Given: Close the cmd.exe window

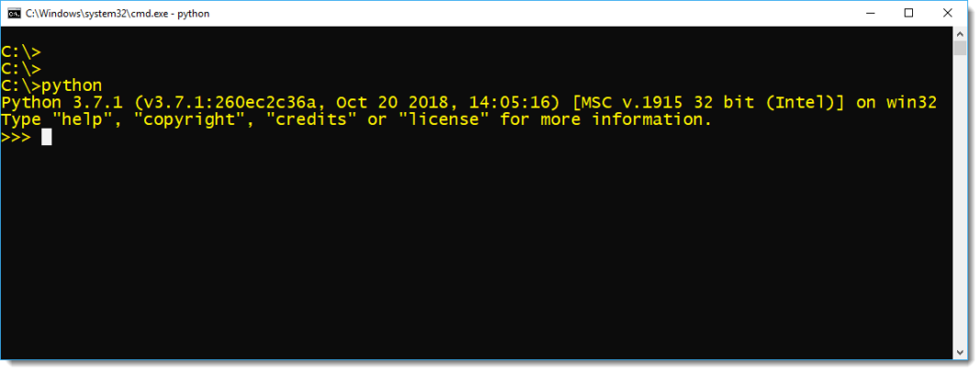Looking at the screenshot, I should pos(952,13).
